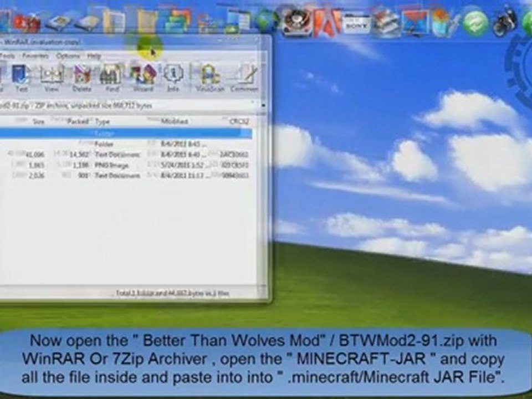Viewport: 532px width, 399px height.
Task: Select the Text Document row sized 41,096
Action: tap(126, 155)
